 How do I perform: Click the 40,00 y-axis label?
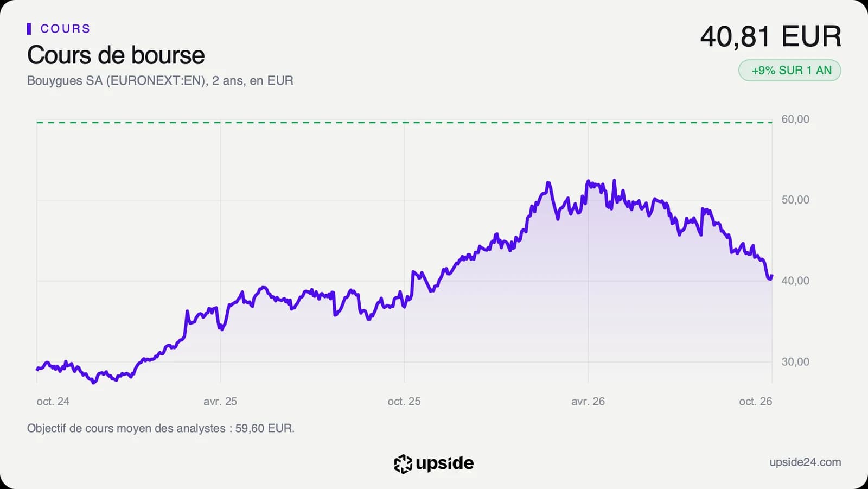(x=795, y=281)
